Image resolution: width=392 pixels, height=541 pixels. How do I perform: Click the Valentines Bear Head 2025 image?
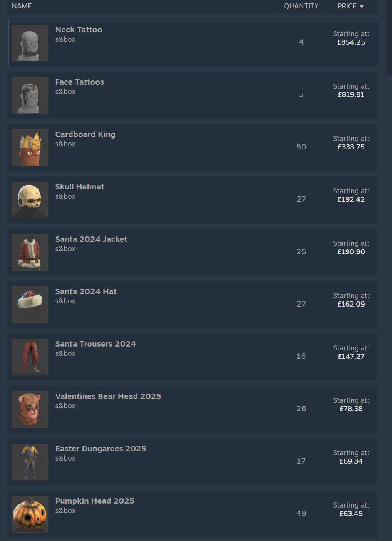click(x=30, y=409)
